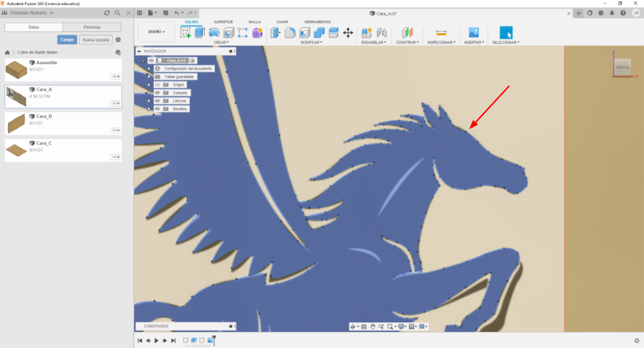
Task: Switch to the Personas tab
Action: [92, 27]
